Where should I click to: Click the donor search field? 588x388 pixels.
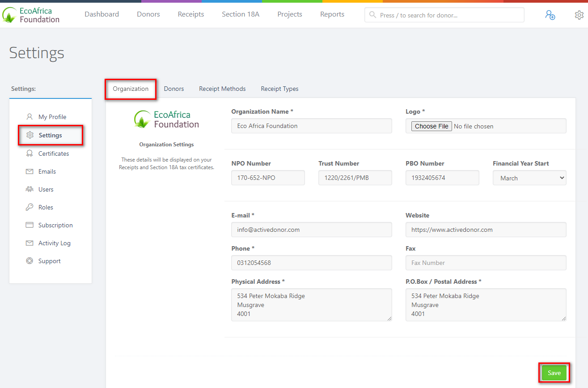[x=444, y=15]
